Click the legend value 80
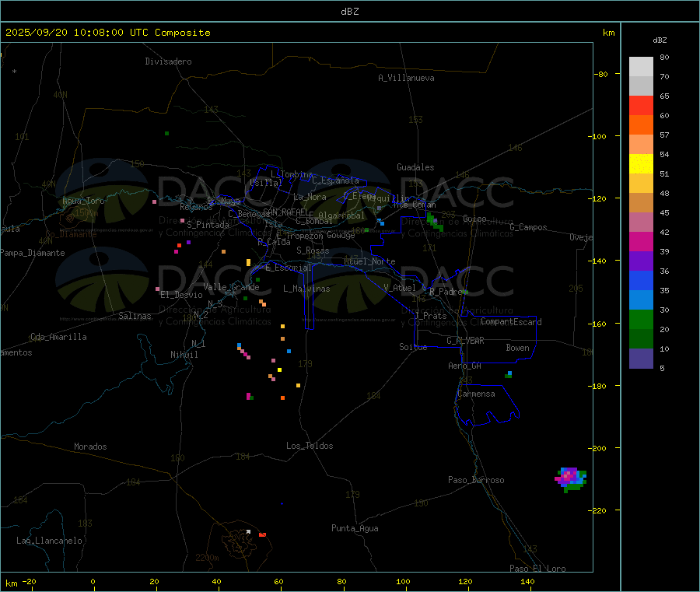Image resolution: width=700 pixels, height=592 pixels. click(664, 57)
